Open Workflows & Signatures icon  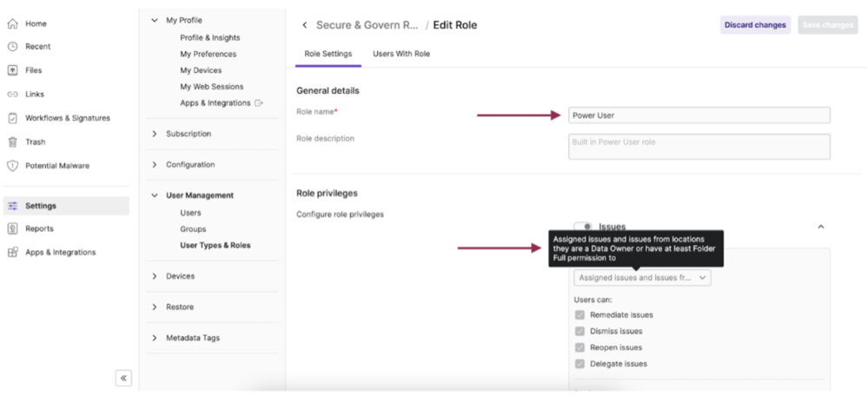[x=12, y=118]
